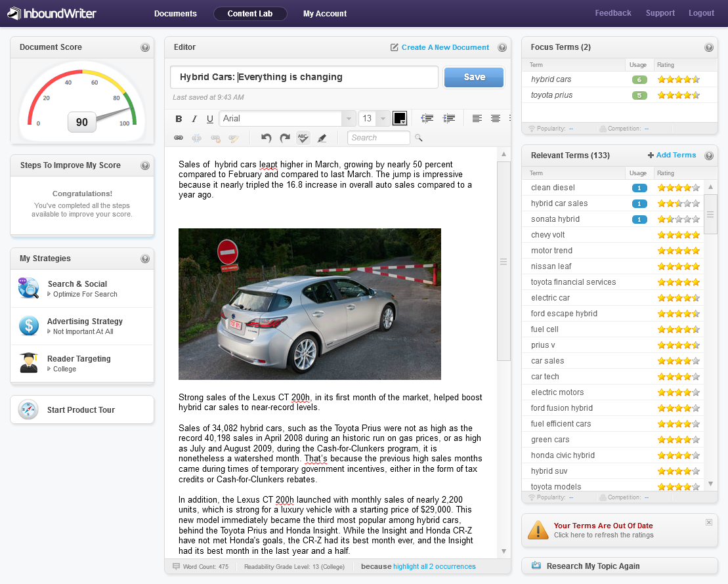This screenshot has width=728, height=584.
Task: Open the Documents menu
Action: [175, 13]
